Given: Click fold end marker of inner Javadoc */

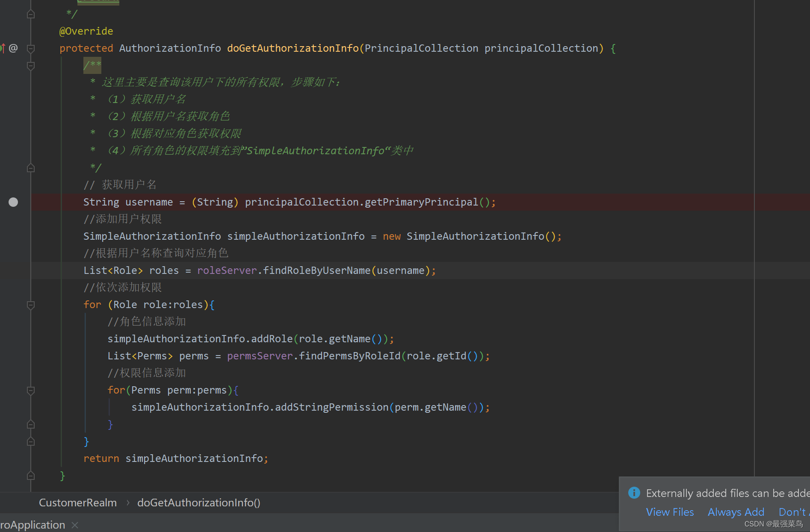Looking at the screenshot, I should [x=31, y=168].
